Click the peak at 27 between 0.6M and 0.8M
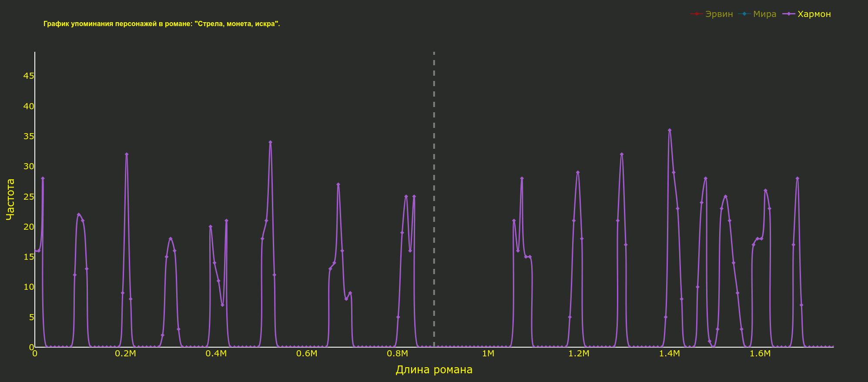Viewport: 868px width, 382px height. click(338, 184)
